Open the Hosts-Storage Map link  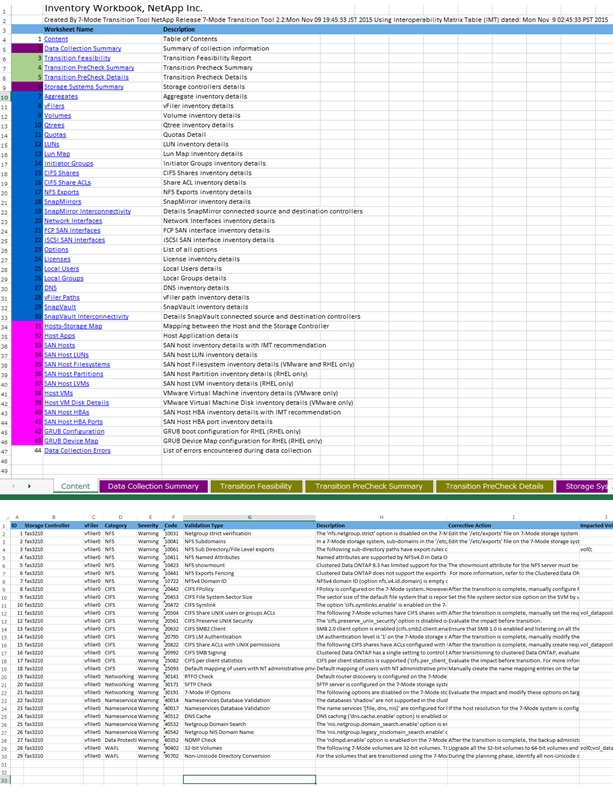(x=73, y=326)
